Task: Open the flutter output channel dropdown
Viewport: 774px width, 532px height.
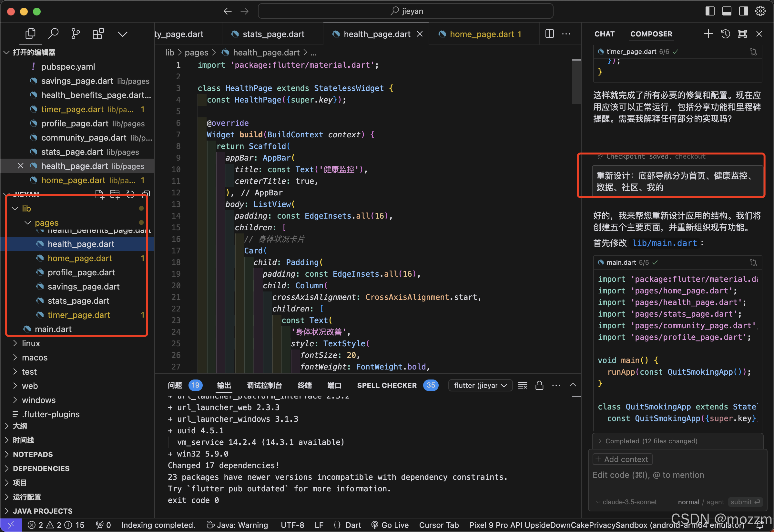Action: (480, 385)
